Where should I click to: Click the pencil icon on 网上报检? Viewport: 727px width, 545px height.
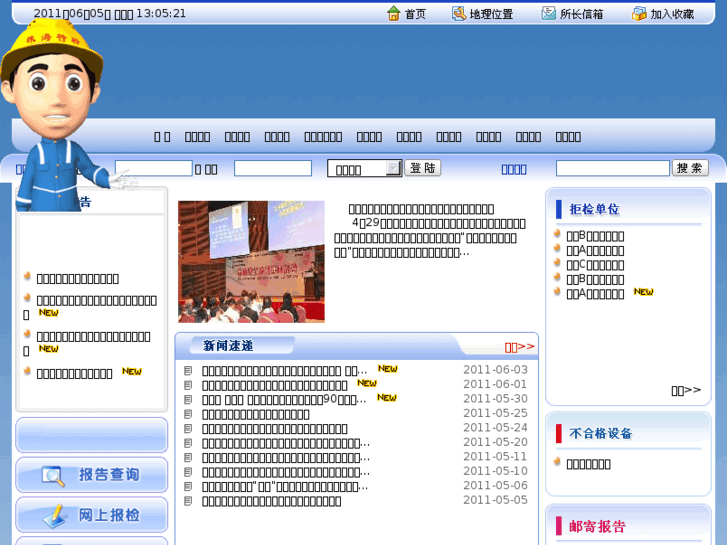pos(55,515)
